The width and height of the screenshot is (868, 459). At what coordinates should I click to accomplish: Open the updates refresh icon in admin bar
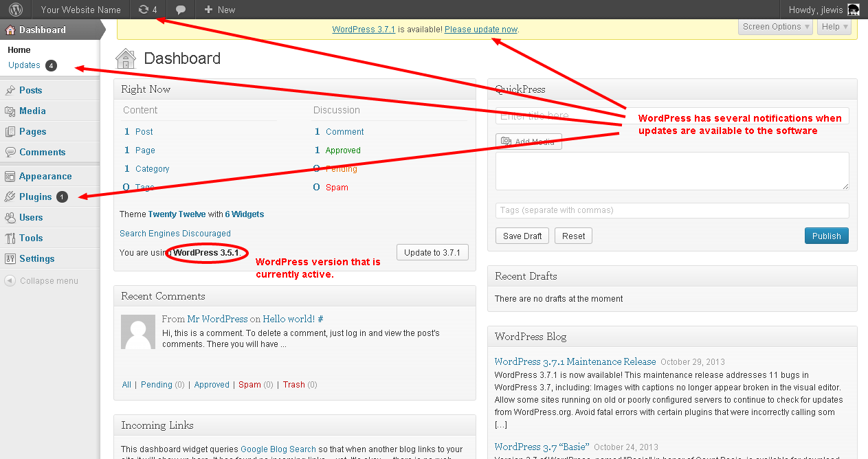143,10
